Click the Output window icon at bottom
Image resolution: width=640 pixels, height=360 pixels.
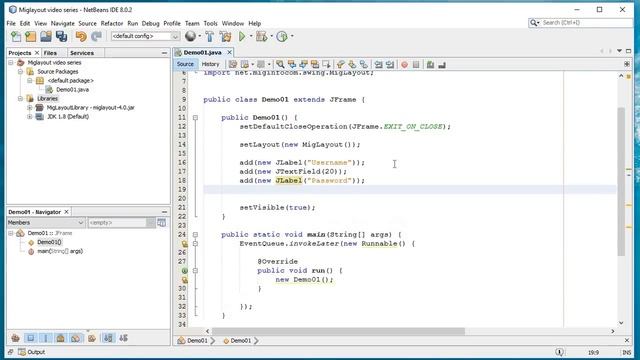(x=22, y=352)
